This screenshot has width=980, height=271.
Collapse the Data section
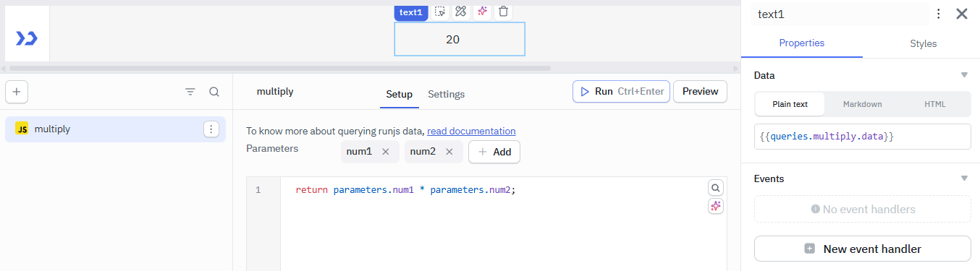964,75
